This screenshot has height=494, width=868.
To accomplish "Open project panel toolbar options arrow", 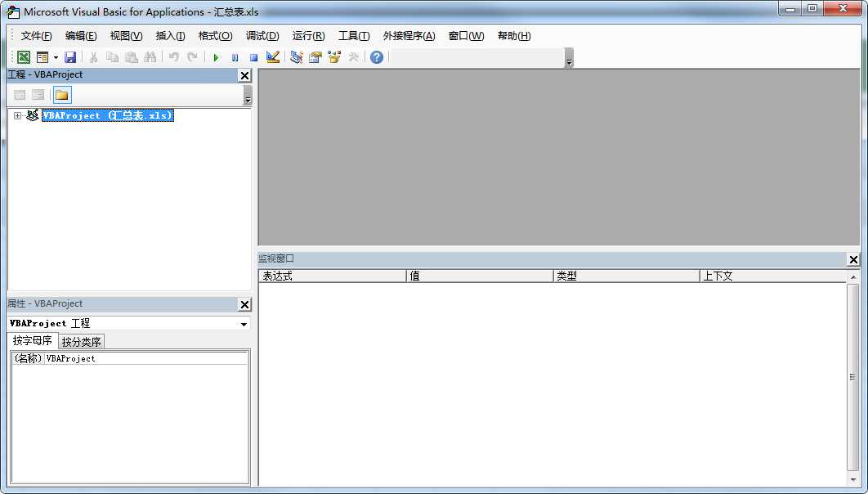I will pos(248,95).
